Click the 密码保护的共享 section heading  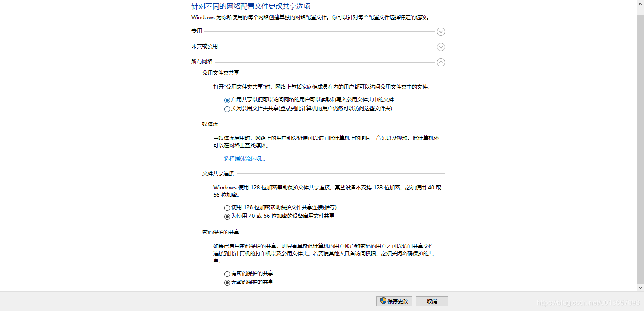click(221, 232)
